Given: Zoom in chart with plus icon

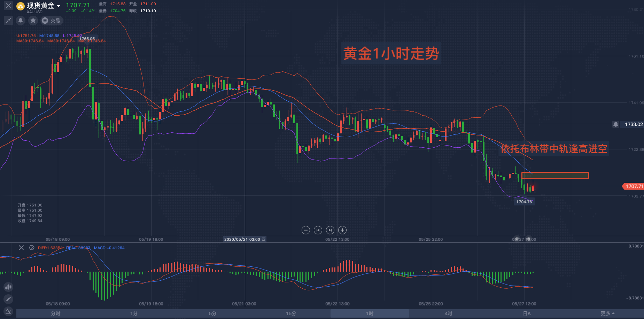Looking at the screenshot, I should [342, 230].
